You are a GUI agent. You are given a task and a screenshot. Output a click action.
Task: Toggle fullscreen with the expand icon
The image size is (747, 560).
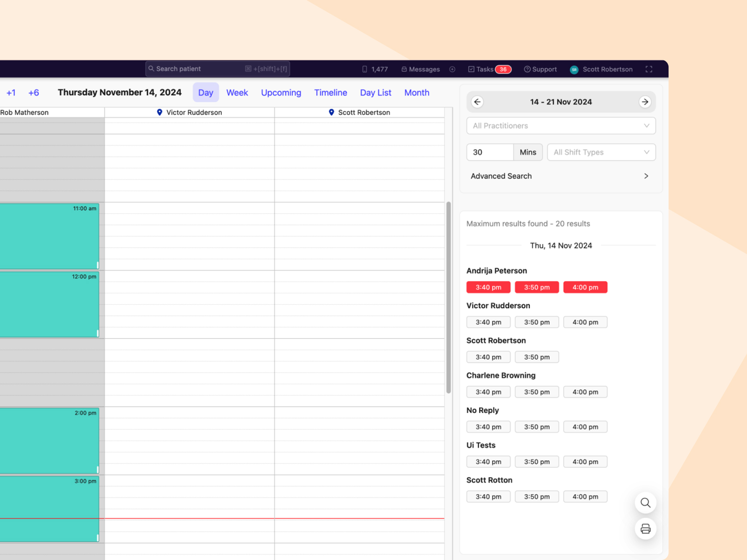point(649,69)
